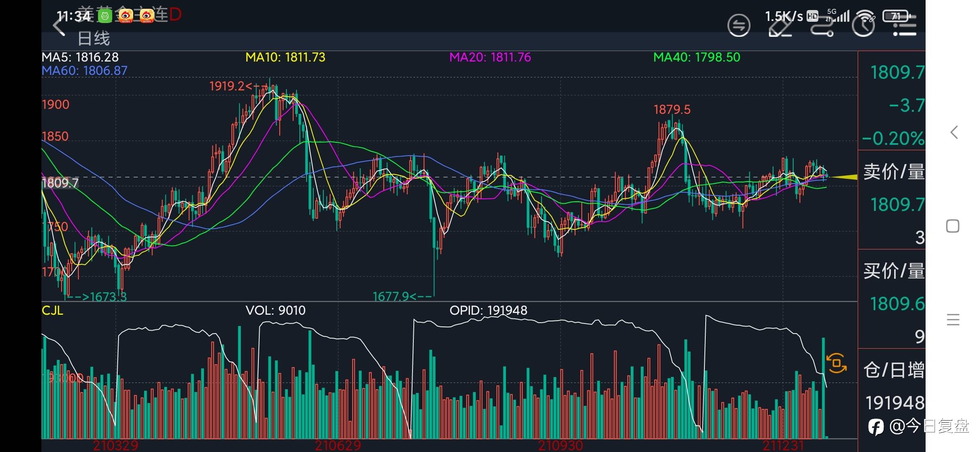Tap the 1809.7 price line label

click(x=60, y=183)
